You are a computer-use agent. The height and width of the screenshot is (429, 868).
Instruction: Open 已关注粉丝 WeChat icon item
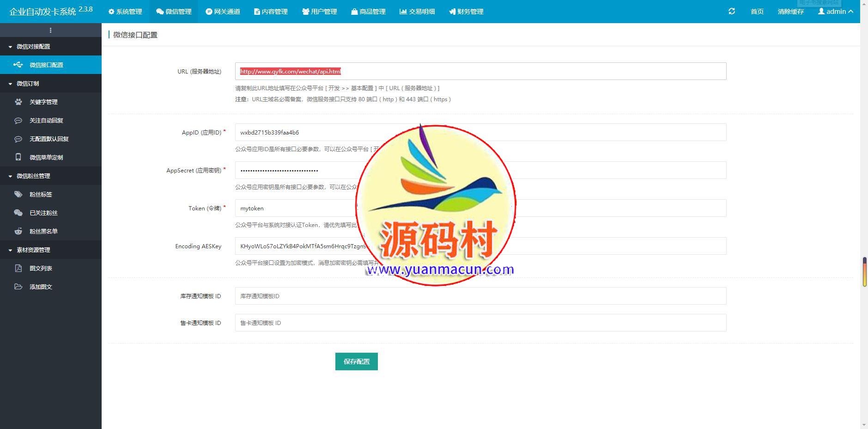pyautogui.click(x=43, y=213)
